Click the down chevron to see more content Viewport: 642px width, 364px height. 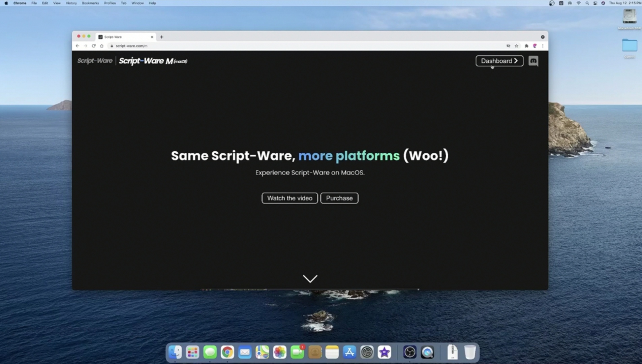pos(310,278)
